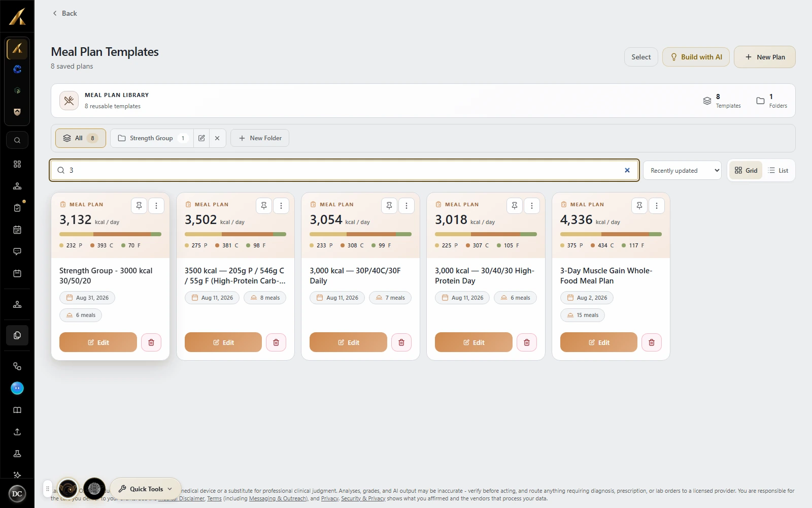Viewport: 812px width, 508px height.
Task: Open the Terms link in footer
Action: [214, 498]
